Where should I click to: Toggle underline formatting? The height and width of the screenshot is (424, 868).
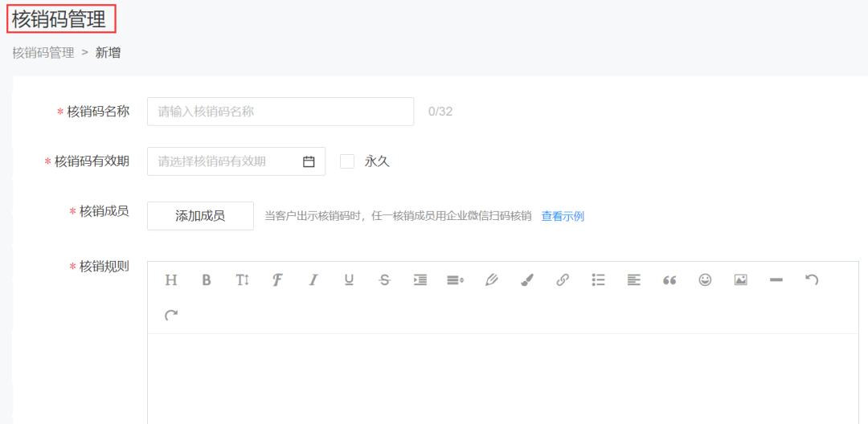tap(349, 279)
